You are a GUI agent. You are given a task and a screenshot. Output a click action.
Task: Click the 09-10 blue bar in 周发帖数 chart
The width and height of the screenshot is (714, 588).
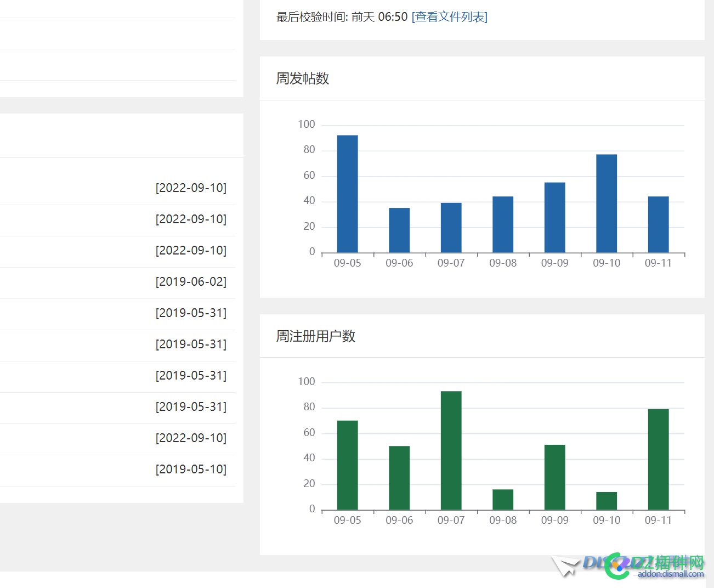(607, 203)
